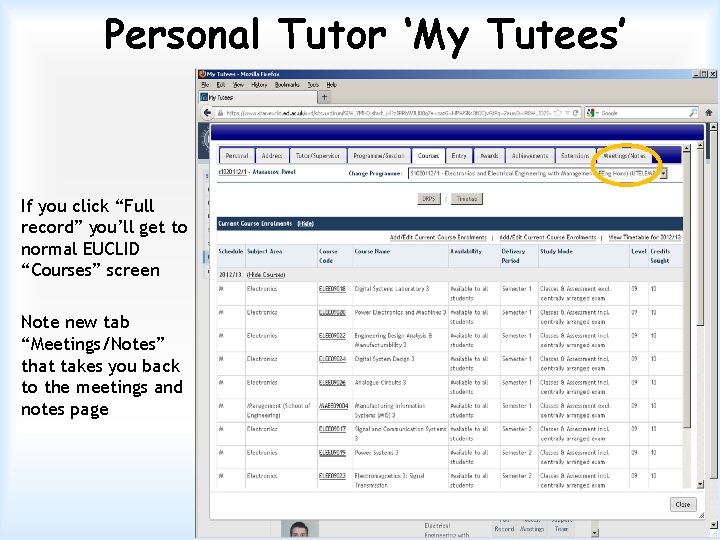
Task: Click the Firefox back arrow button
Action: coord(207,112)
